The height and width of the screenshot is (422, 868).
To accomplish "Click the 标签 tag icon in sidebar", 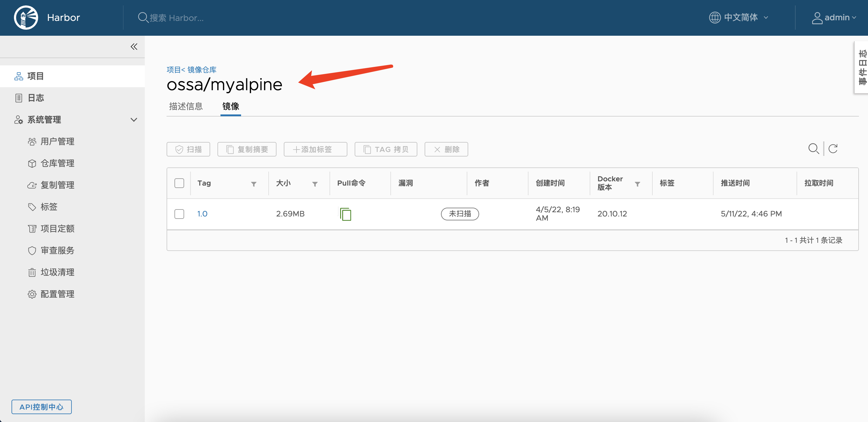I will (32, 207).
